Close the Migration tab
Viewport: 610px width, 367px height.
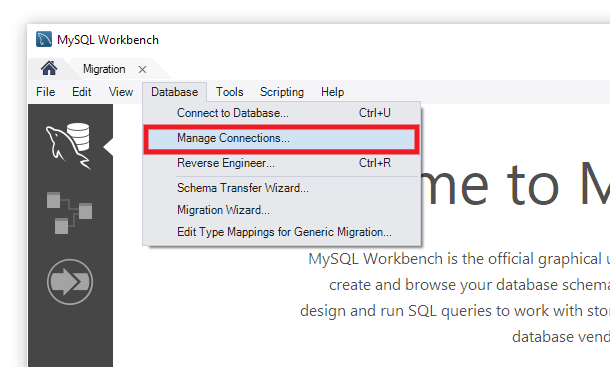pos(142,70)
